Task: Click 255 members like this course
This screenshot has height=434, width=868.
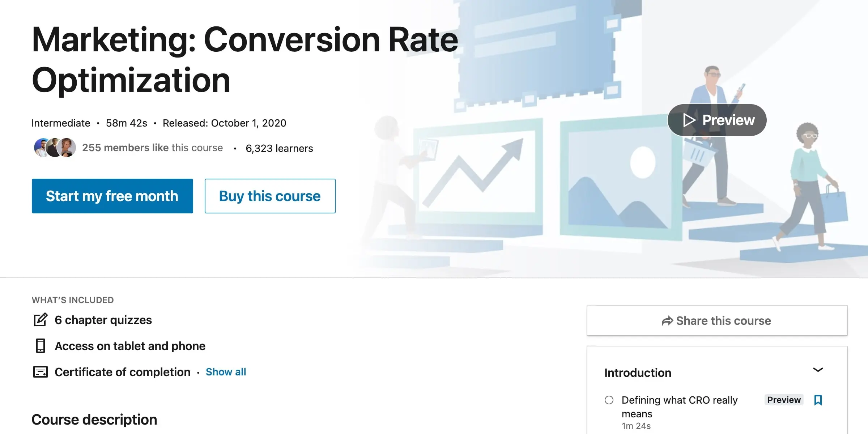Action: pyautogui.click(x=152, y=148)
